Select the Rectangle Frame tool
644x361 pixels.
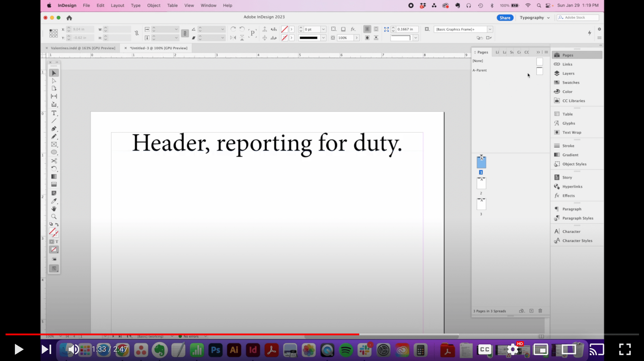point(54,144)
